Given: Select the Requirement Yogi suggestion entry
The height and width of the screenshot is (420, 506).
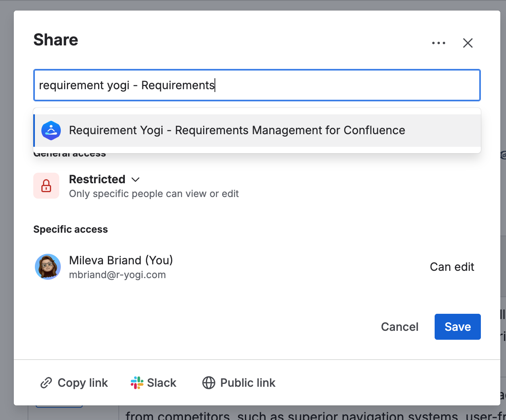Looking at the screenshot, I should 237,130.
